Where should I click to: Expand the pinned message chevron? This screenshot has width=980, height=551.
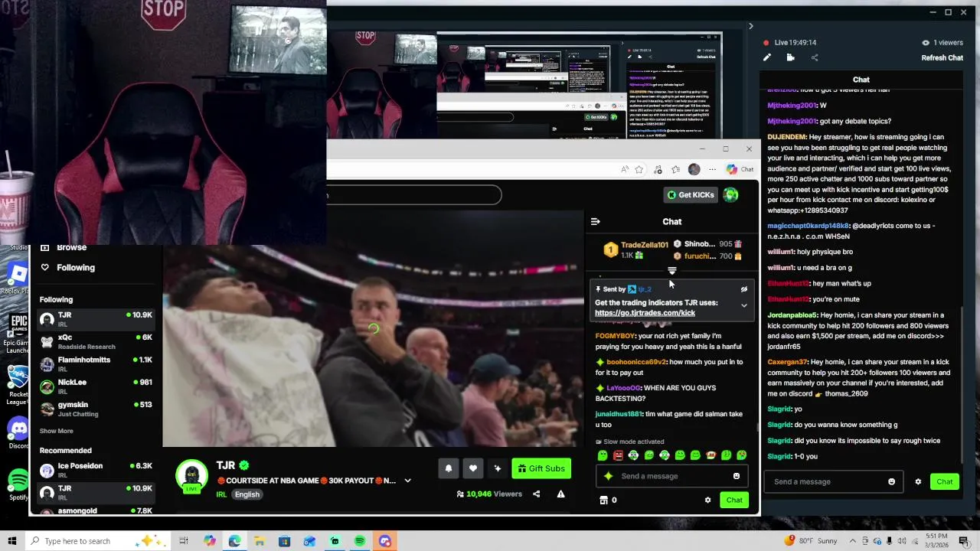pos(743,305)
